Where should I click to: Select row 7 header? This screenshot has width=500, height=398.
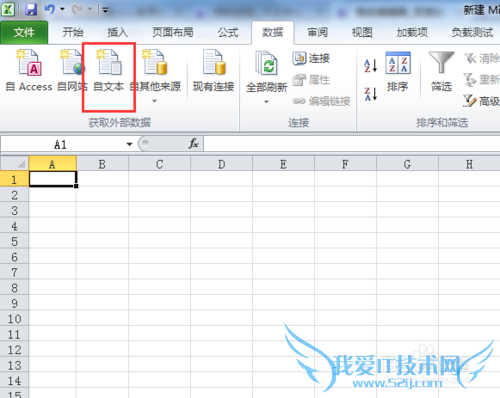point(14,272)
